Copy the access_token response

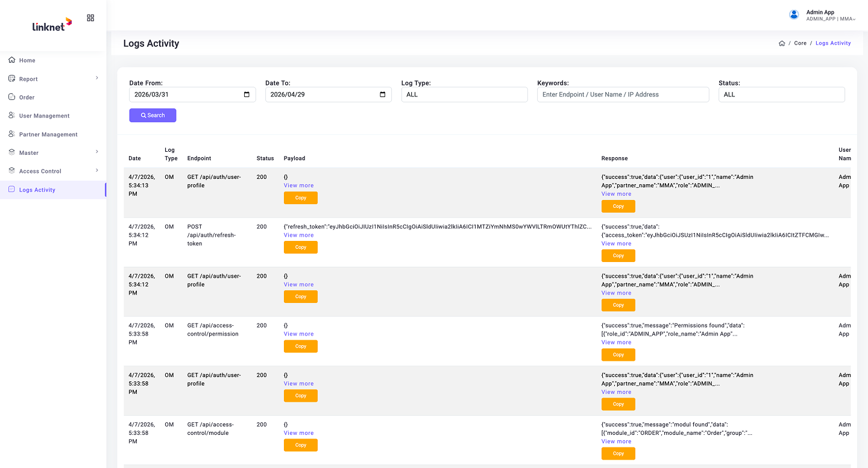pyautogui.click(x=618, y=255)
